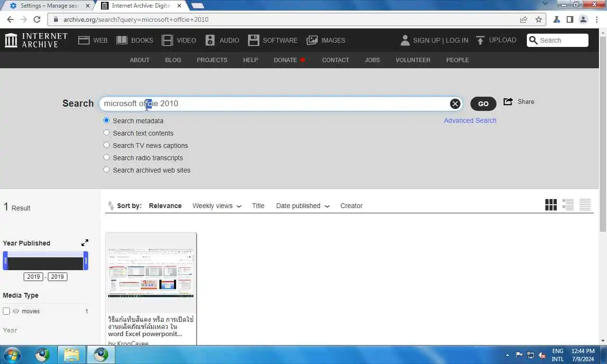Open Date published sort dropdown
This screenshot has height=364, width=607.
303,206
